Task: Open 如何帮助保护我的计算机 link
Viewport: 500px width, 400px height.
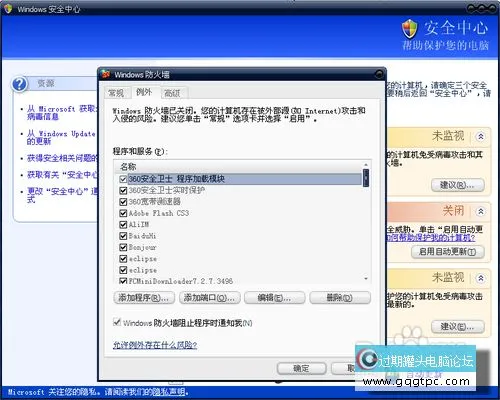Action: 430,238
